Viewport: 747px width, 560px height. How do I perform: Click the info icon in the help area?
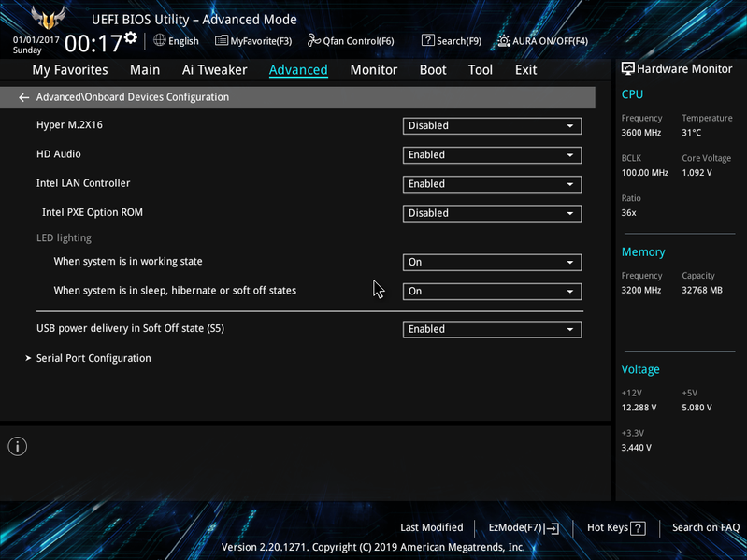click(18, 446)
